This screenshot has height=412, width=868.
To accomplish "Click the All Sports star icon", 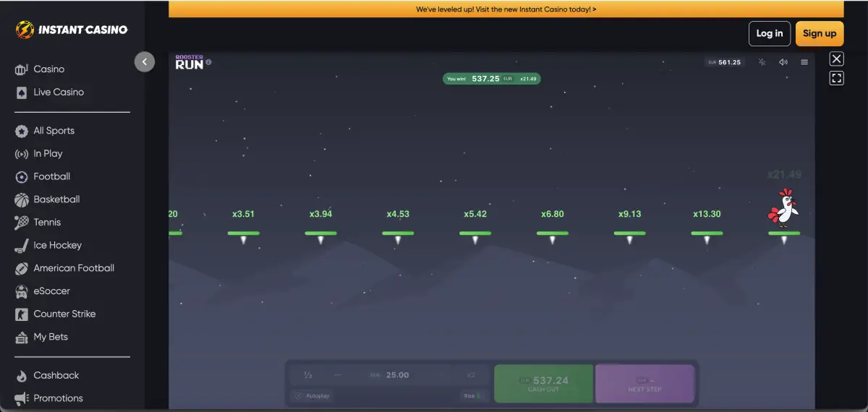I will (21, 131).
